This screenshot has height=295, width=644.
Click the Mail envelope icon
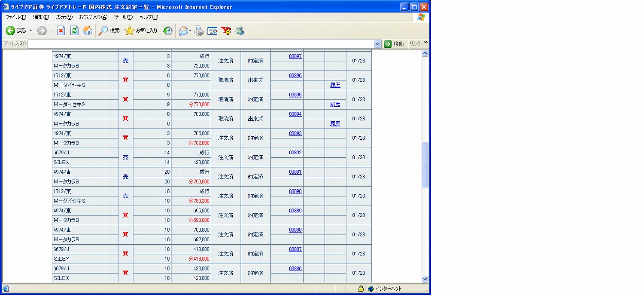pos(184,31)
